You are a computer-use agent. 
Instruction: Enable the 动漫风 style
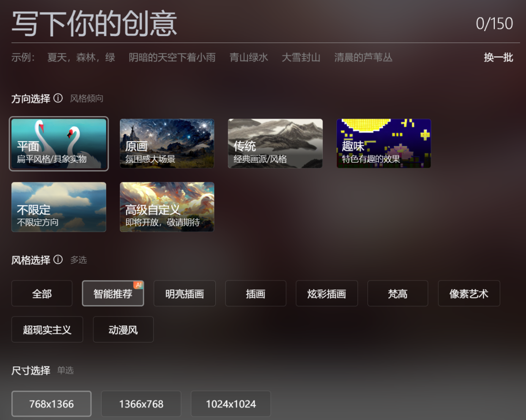point(123,329)
